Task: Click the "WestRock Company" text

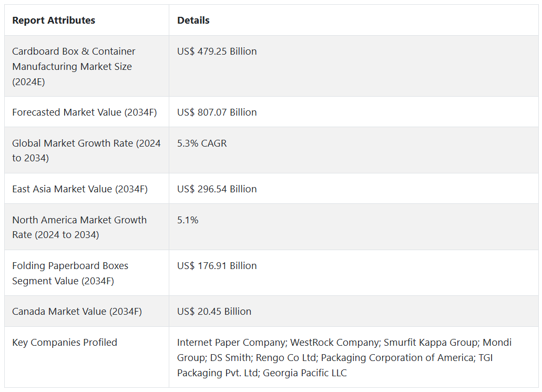Action: coord(334,343)
